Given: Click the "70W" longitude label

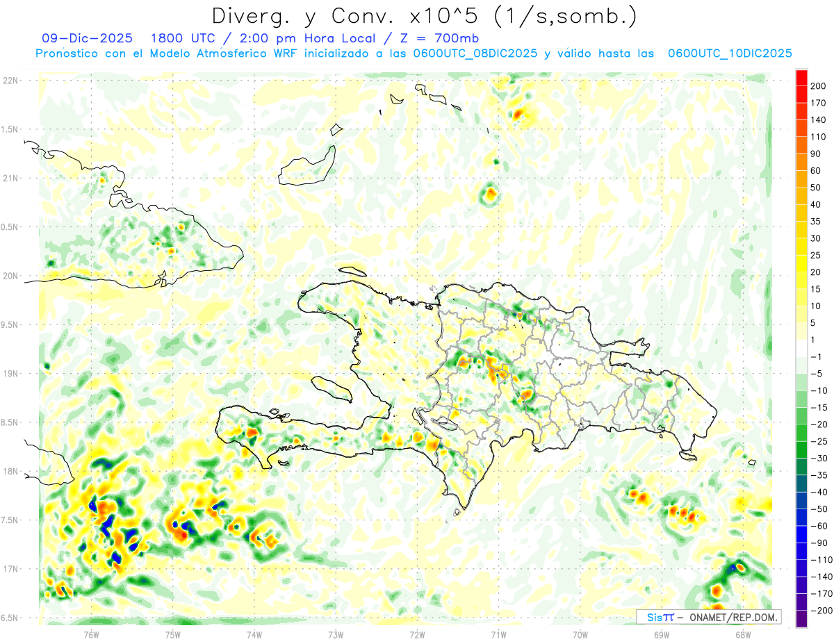Looking at the screenshot, I should 580,635.
